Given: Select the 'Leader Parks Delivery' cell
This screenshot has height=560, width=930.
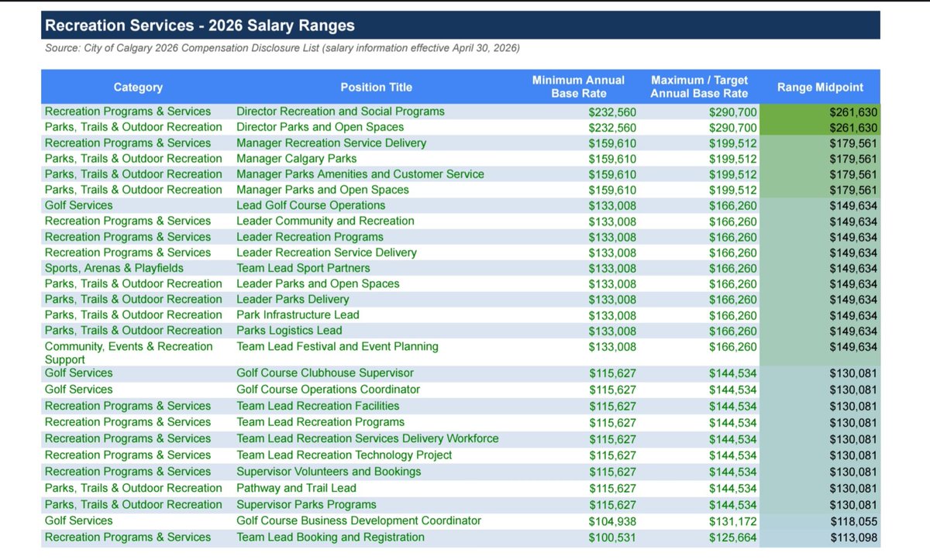Looking at the screenshot, I should point(293,299).
